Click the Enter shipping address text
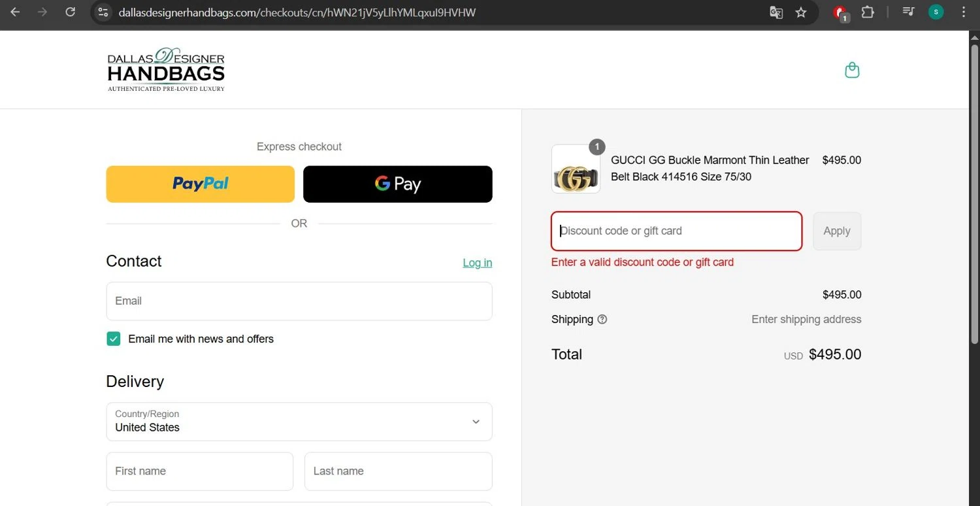This screenshot has height=506, width=980. [x=806, y=320]
